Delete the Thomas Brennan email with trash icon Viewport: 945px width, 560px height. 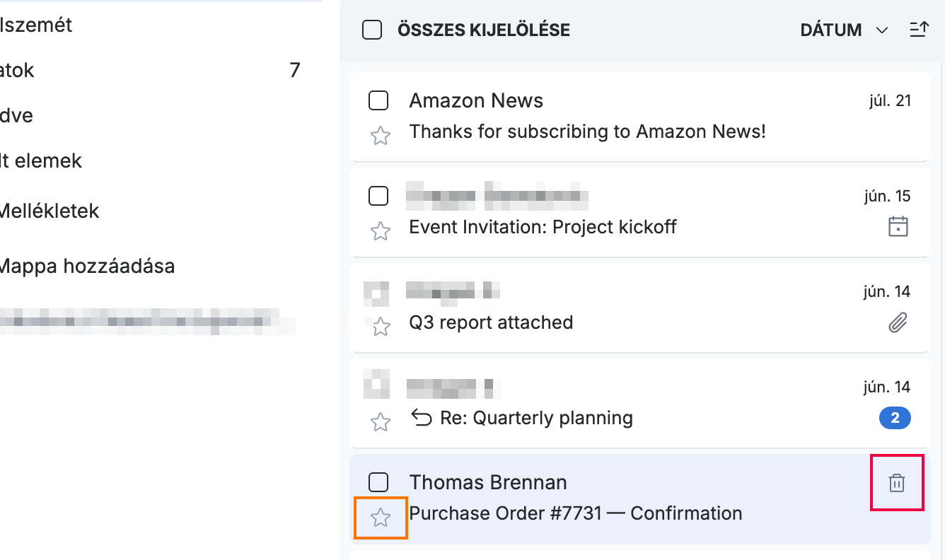click(896, 484)
